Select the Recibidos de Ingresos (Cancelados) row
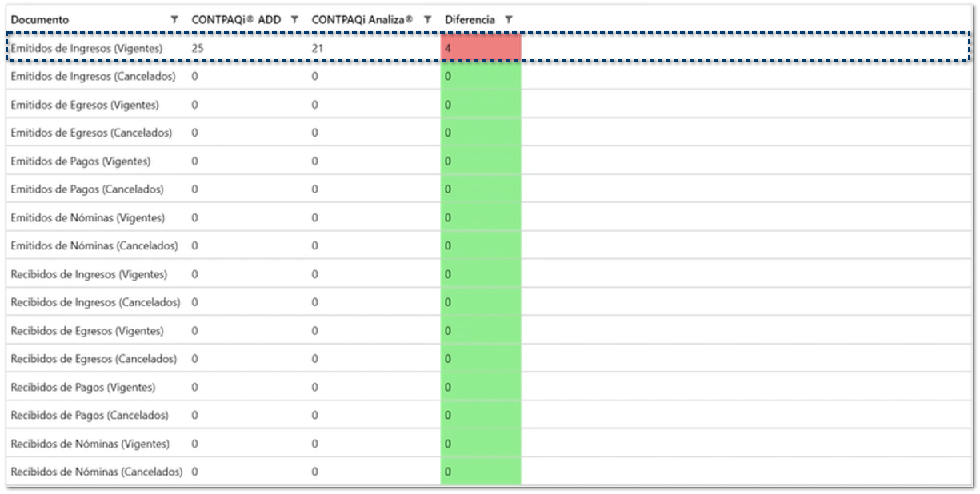The image size is (980, 494). (x=489, y=302)
